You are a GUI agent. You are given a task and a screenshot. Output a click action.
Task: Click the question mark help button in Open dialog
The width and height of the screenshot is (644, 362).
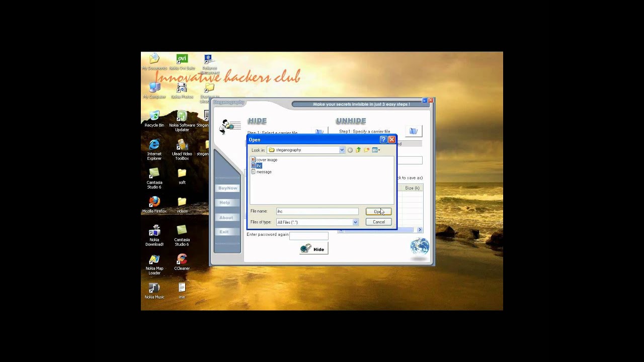383,140
